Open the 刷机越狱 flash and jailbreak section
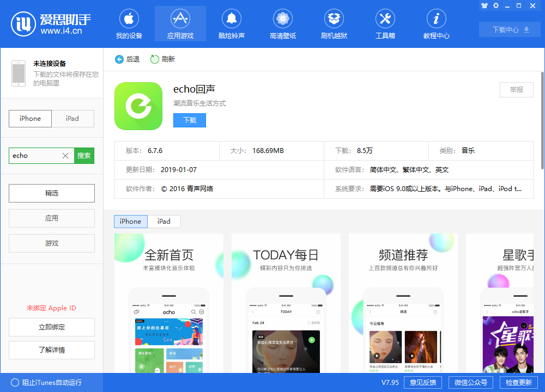The width and height of the screenshot is (545, 392). pos(334,25)
